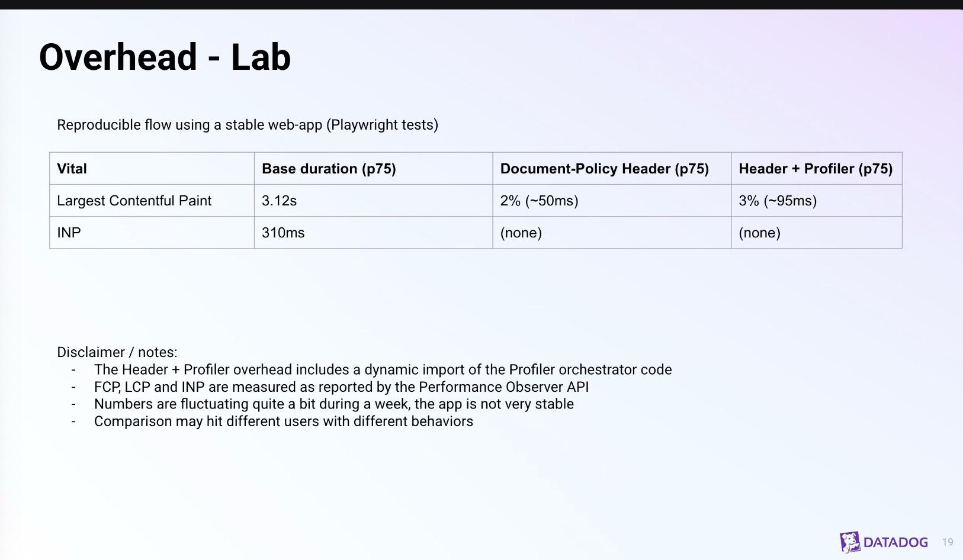This screenshot has width=963, height=560.
Task: Click the bullet about Profiler orchestrator code
Action: 383,370
